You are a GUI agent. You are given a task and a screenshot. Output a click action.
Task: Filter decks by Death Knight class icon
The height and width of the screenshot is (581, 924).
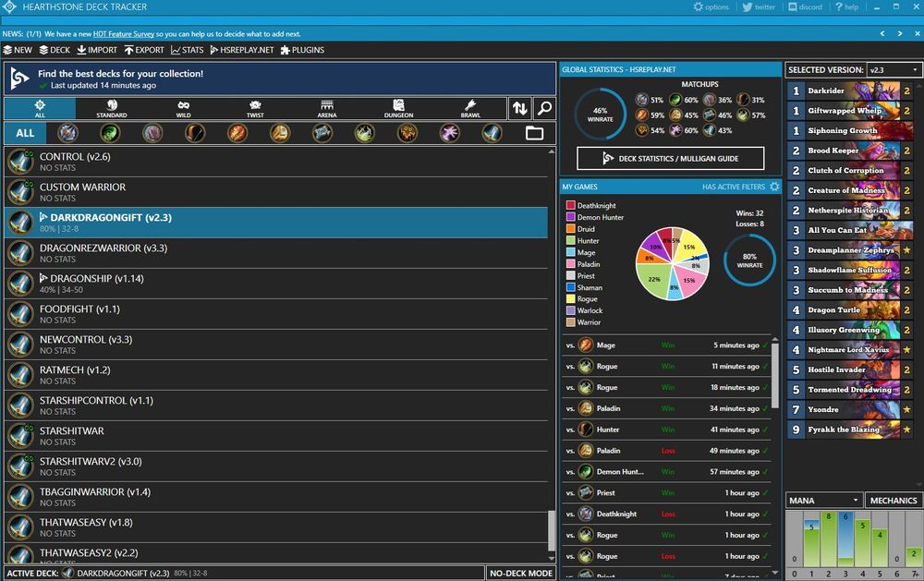(67, 133)
